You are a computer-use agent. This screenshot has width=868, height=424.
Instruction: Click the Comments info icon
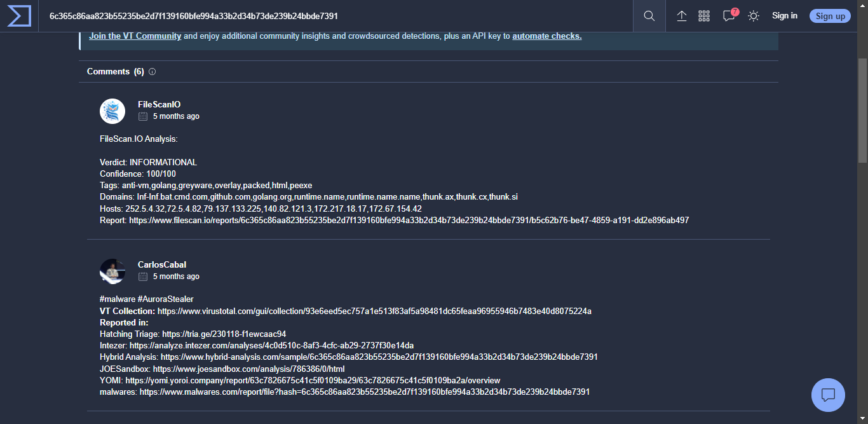152,72
